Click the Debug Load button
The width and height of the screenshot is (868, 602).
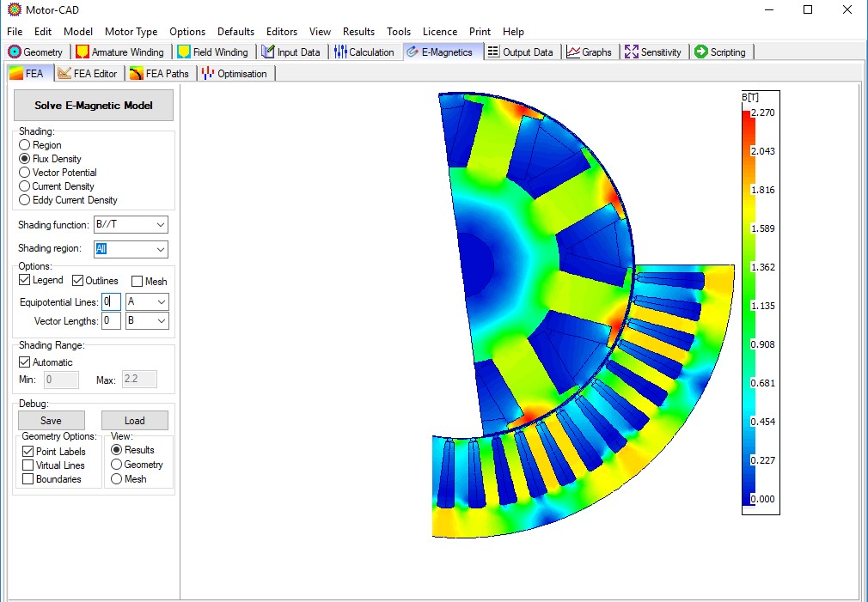click(135, 421)
